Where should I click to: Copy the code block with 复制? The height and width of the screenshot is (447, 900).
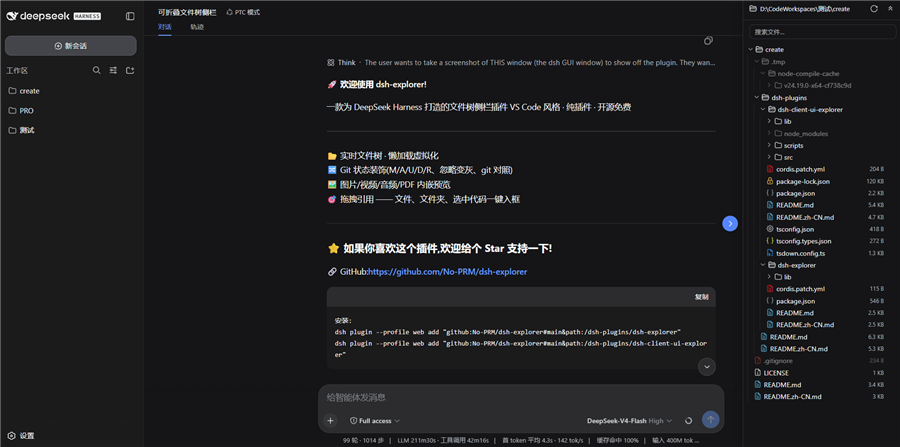pyautogui.click(x=701, y=297)
